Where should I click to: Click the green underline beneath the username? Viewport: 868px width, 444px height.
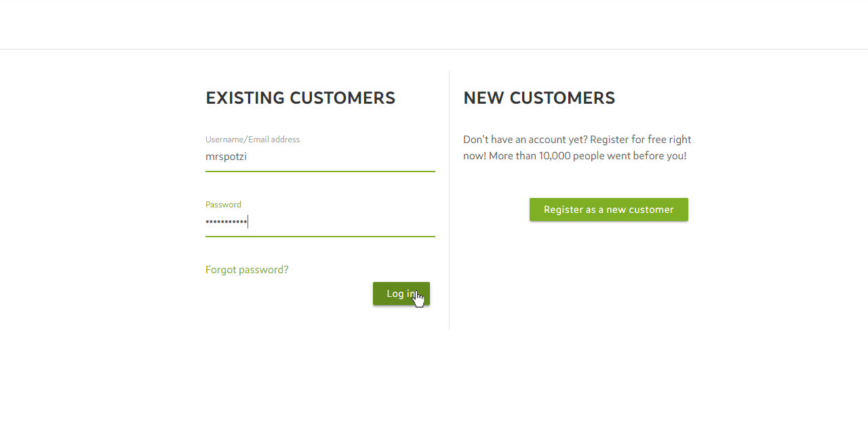coord(320,171)
